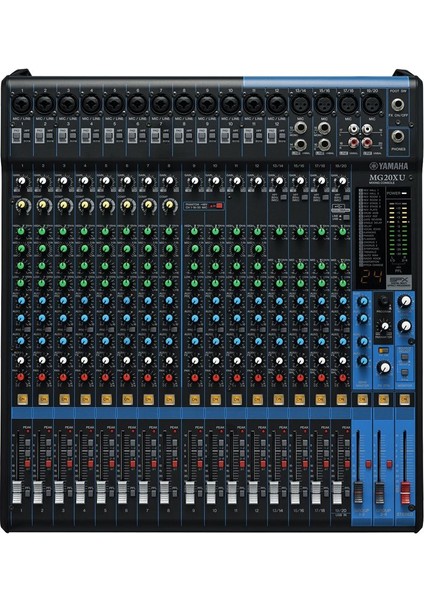Toggle the 15/16 channel ON button
The height and width of the screenshot is (600, 424).
click(300, 399)
